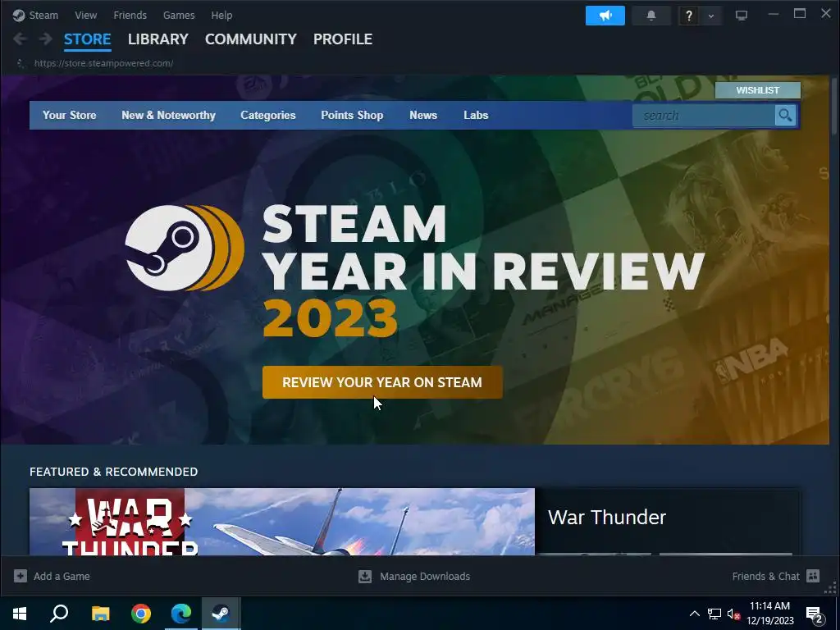Screen dimensions: 840x630
Task: Open the View menu
Action: (85, 15)
